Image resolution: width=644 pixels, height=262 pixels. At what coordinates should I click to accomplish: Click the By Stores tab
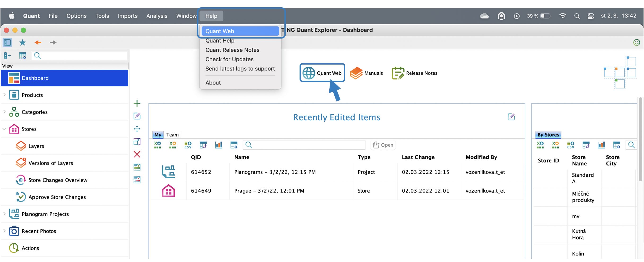click(x=548, y=135)
